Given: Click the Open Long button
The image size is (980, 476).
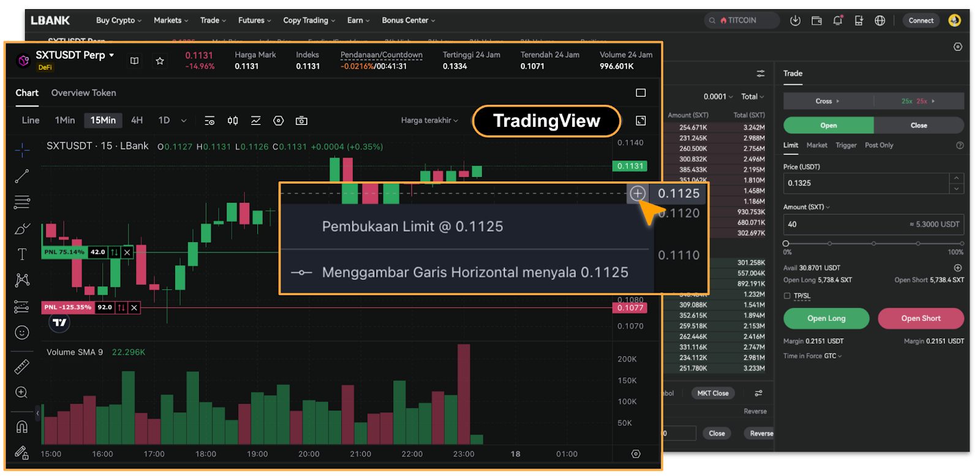Looking at the screenshot, I should [826, 319].
